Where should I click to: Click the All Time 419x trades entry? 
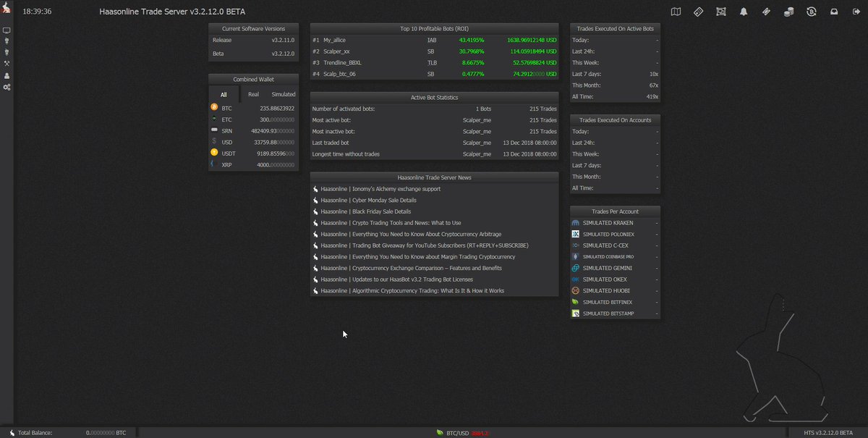click(x=615, y=96)
